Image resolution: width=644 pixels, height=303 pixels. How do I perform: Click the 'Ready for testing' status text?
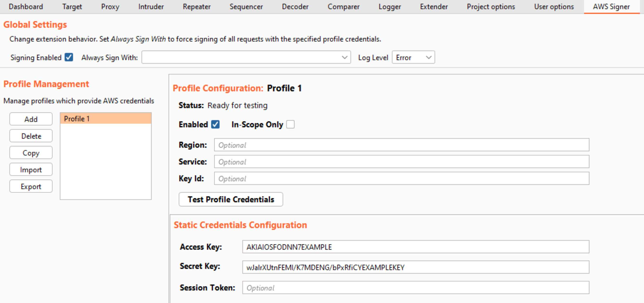tap(237, 105)
